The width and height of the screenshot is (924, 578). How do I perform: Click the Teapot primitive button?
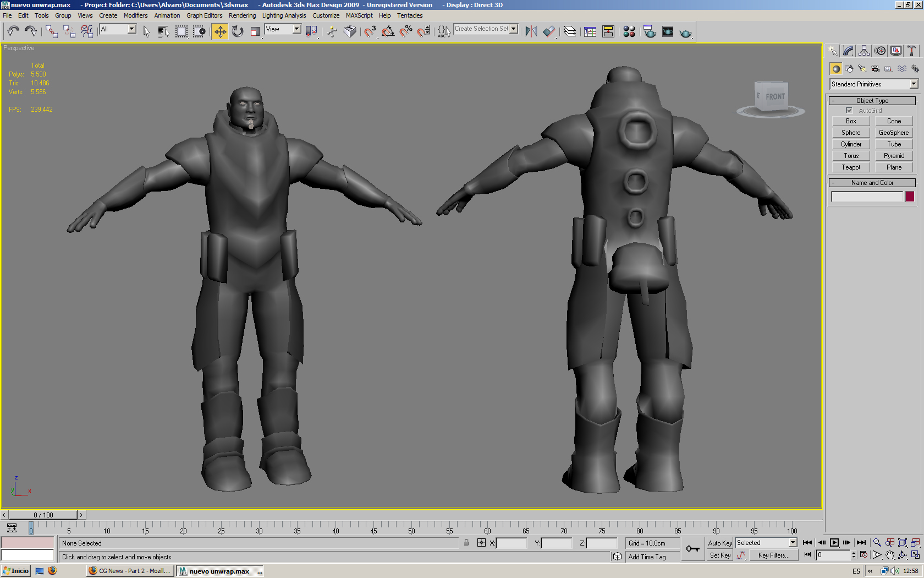851,167
